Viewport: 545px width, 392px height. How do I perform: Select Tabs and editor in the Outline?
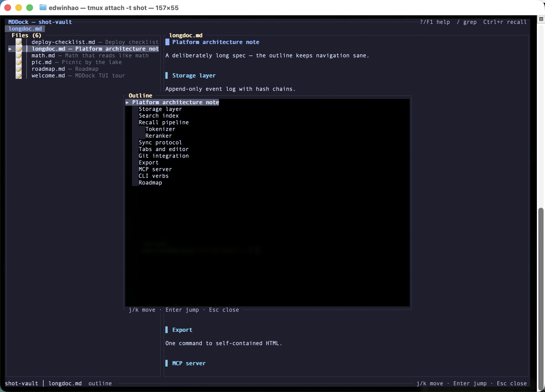point(164,149)
